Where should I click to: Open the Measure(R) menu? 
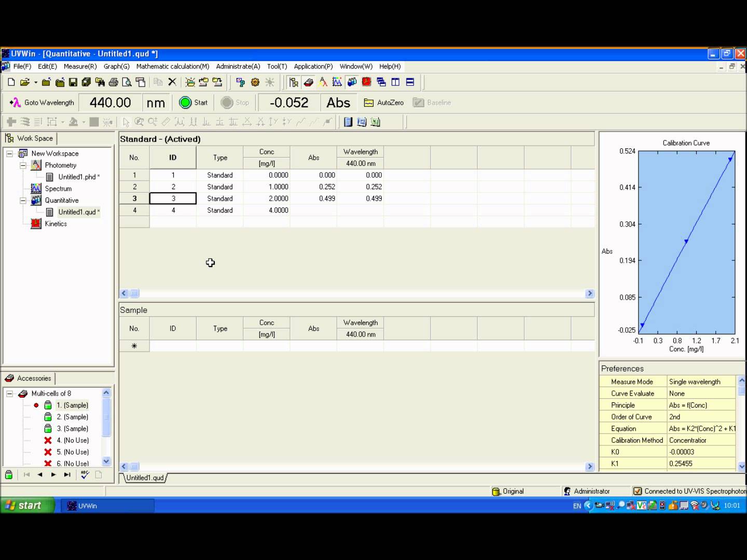coord(80,66)
